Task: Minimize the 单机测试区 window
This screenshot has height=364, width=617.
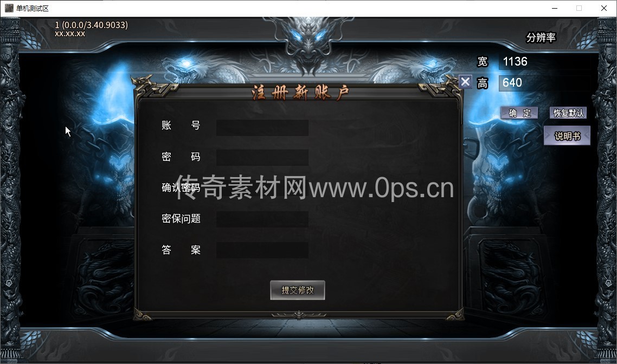Action: (555, 8)
